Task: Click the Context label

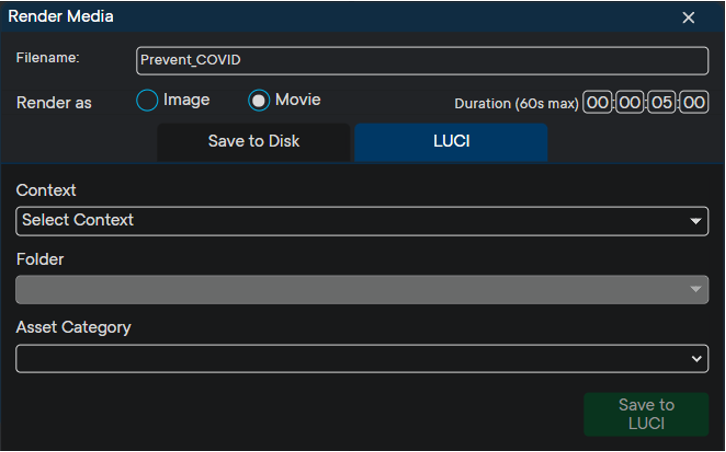Action: point(46,190)
